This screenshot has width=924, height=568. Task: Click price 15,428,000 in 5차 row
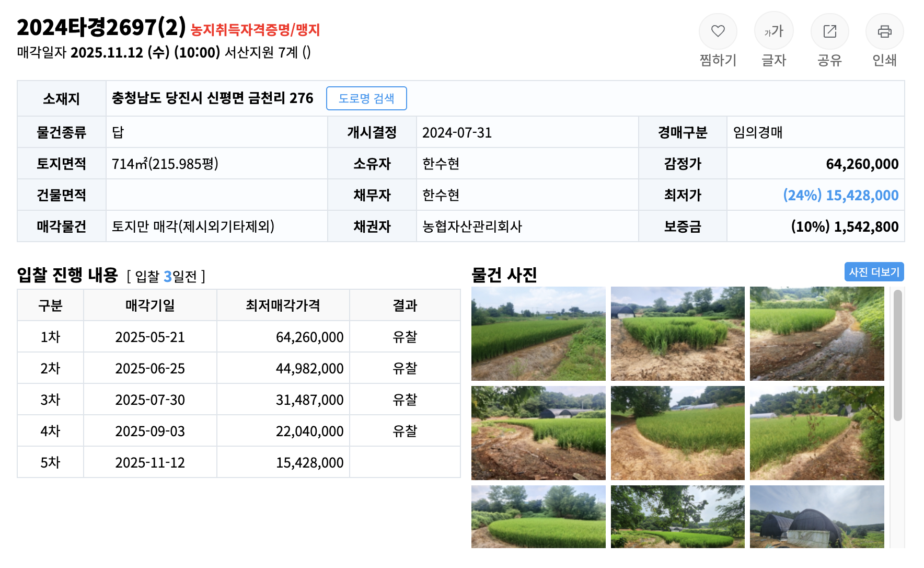pos(310,463)
